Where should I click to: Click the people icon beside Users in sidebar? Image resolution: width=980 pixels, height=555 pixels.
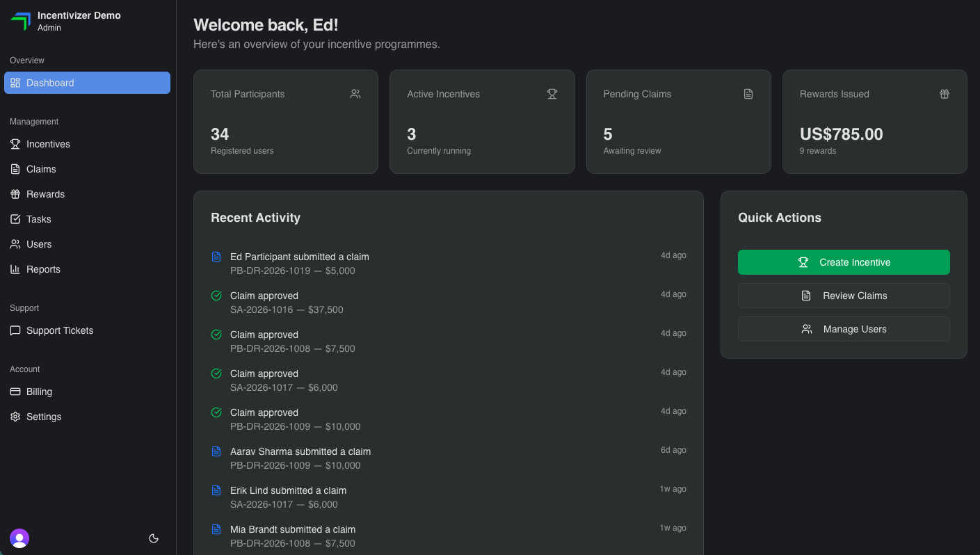[15, 244]
